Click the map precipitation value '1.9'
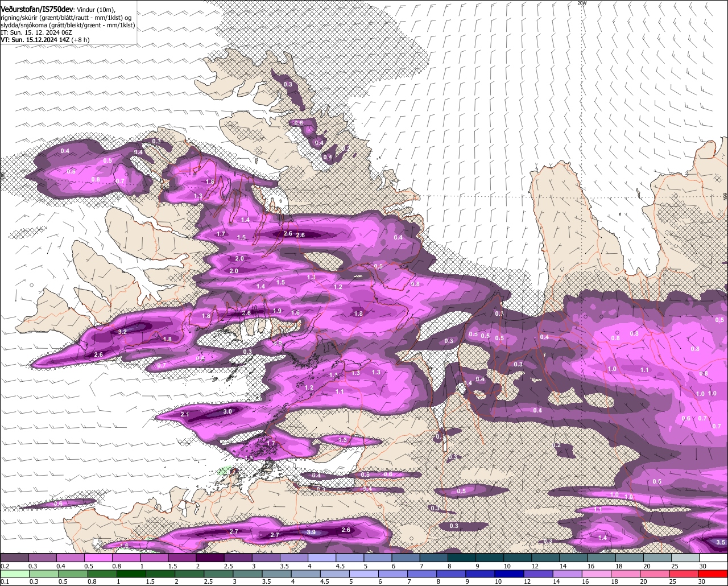Image resolution: width=728 pixels, height=586 pixels. click(x=278, y=311)
